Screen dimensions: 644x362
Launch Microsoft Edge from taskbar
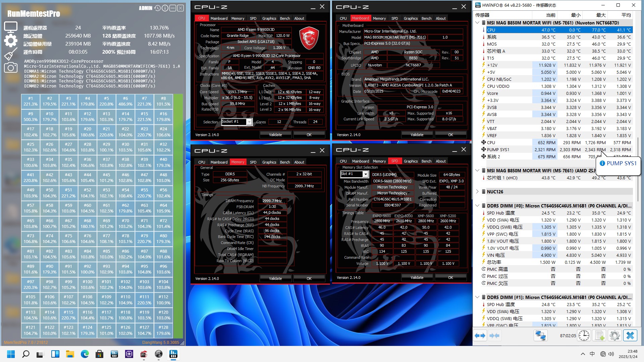pyautogui.click(x=85, y=354)
